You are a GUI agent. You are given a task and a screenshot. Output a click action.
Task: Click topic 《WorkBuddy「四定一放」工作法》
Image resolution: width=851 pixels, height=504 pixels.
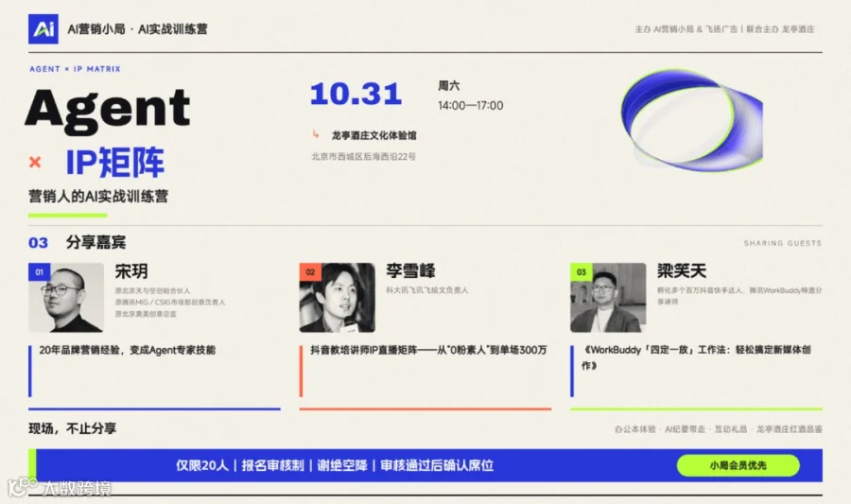pos(696,357)
